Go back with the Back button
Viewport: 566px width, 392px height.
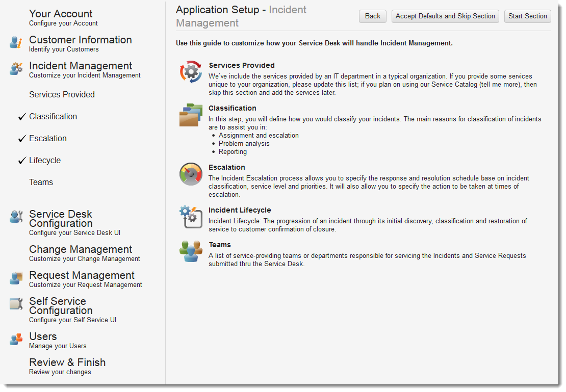point(373,16)
